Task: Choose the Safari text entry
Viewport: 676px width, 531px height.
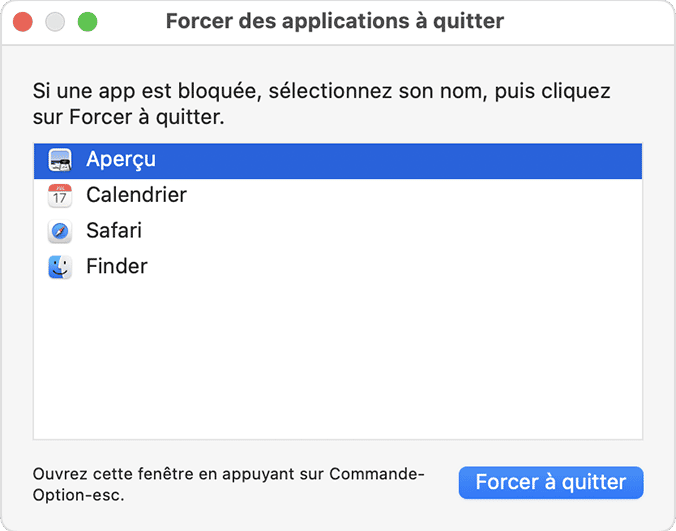Action: [x=114, y=231]
